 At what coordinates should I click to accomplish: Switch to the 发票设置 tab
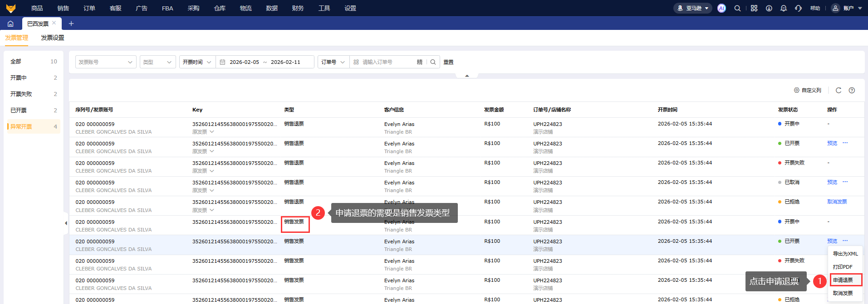click(x=53, y=38)
